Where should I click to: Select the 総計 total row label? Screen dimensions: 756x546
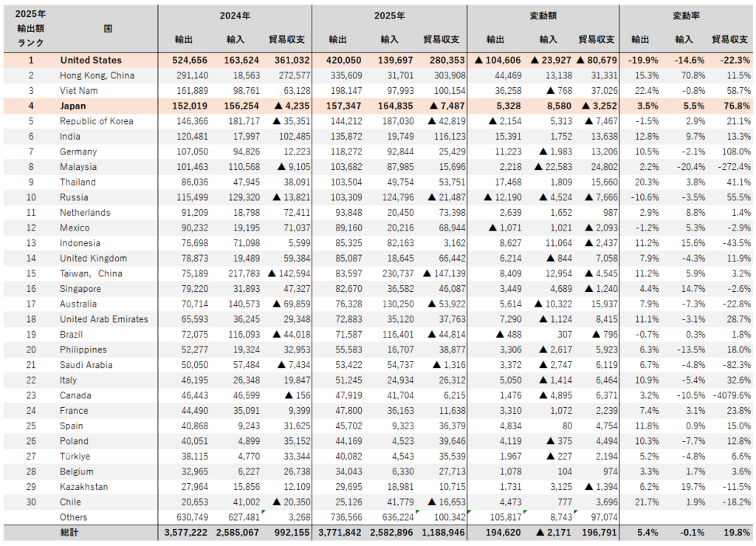pyautogui.click(x=69, y=533)
